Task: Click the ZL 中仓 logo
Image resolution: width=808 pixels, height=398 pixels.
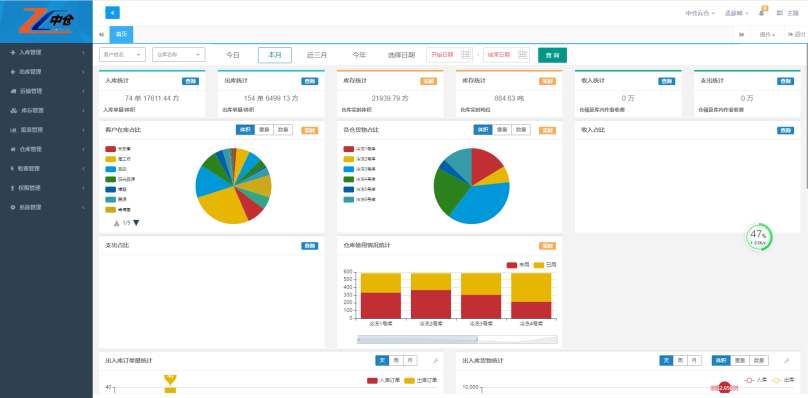Action: [x=46, y=22]
